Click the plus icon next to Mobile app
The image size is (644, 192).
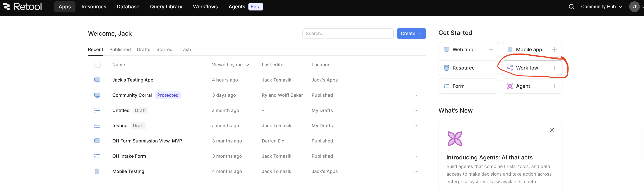(554, 50)
